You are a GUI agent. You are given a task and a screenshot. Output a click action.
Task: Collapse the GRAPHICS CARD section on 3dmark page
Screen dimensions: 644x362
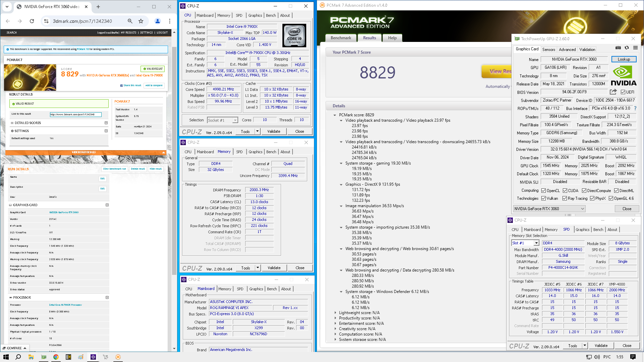pyautogui.click(x=107, y=205)
